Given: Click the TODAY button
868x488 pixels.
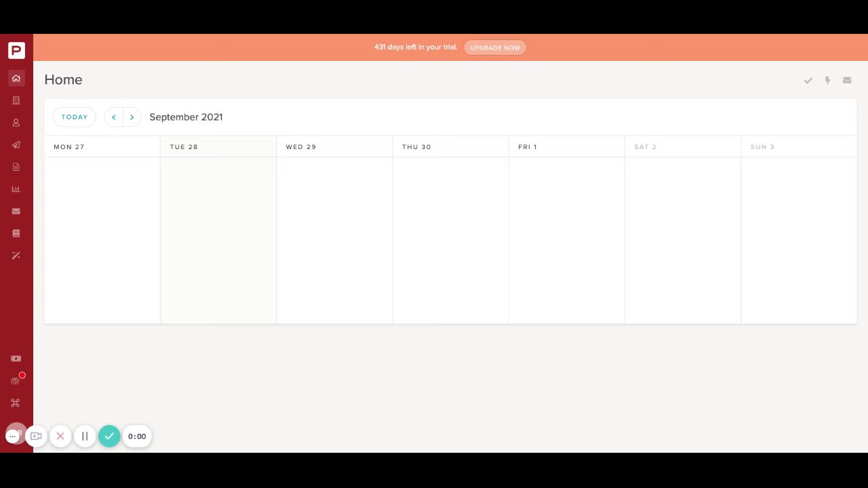Looking at the screenshot, I should [x=75, y=117].
